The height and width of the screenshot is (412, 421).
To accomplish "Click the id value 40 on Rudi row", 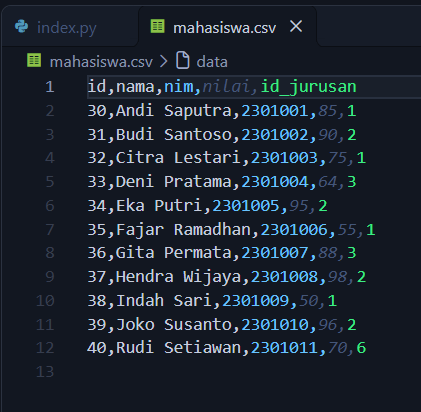I will (97, 348).
